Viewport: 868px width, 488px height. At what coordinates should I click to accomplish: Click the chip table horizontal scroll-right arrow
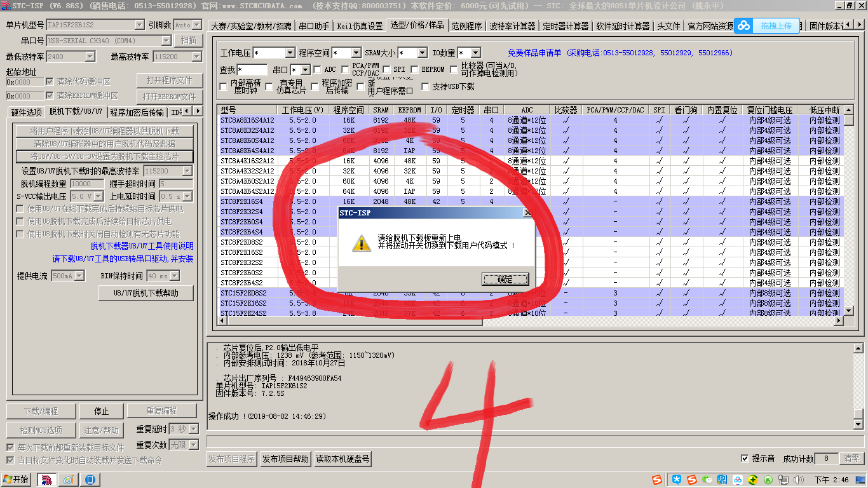pos(839,321)
